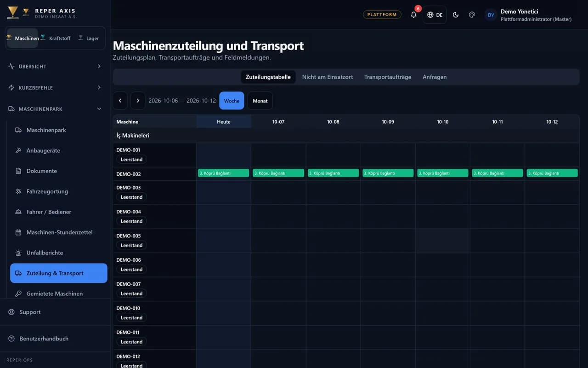The width and height of the screenshot is (588, 368).
Task: Select the Woche view button
Action: tap(232, 101)
